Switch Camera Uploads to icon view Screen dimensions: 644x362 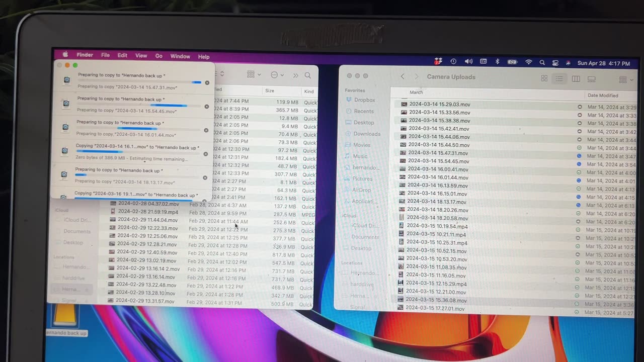point(544,78)
